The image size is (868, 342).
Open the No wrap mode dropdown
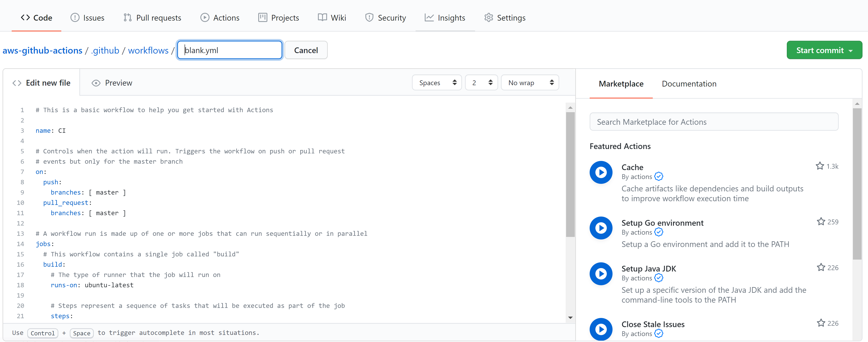(x=530, y=83)
